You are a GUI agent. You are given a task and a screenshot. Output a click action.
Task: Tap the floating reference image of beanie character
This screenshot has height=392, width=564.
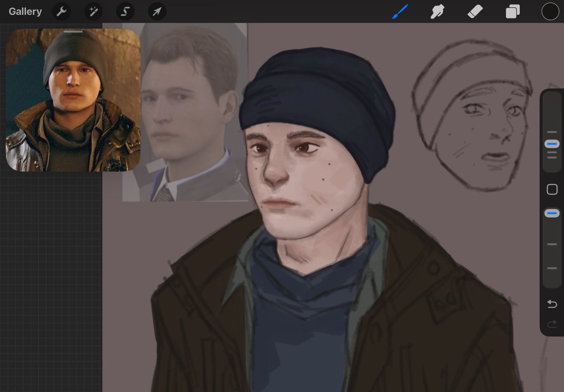[x=73, y=100]
